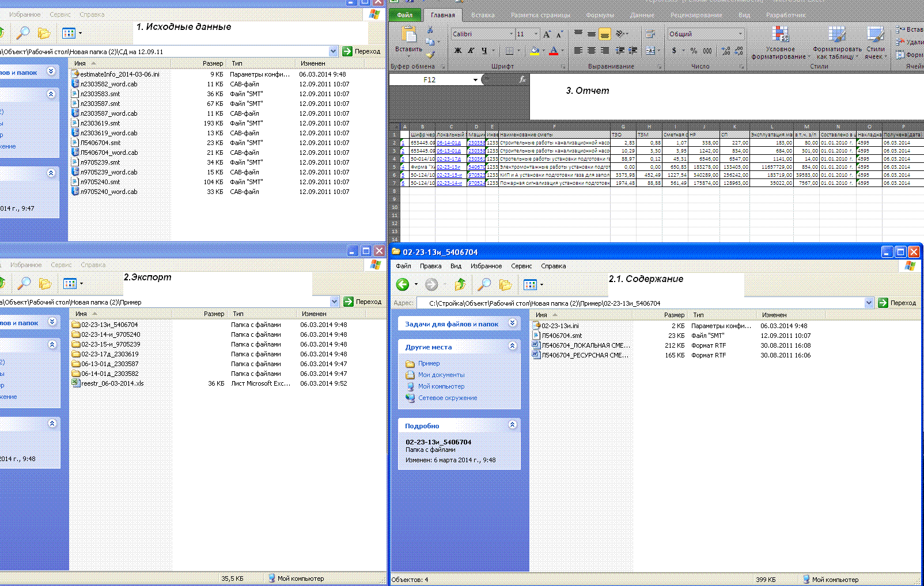Click the Format as Table (Форматировать как таблицу) icon
Image resolution: width=924 pixels, height=586 pixels.
click(836, 35)
